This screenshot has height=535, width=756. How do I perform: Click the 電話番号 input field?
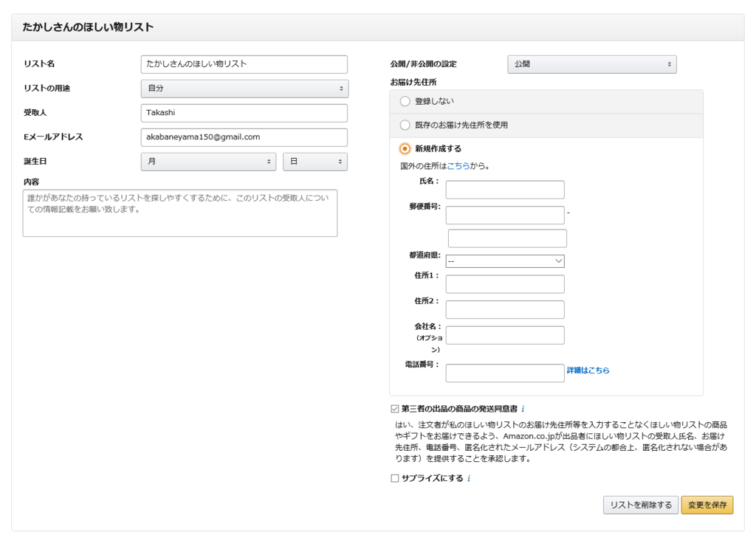(505, 373)
